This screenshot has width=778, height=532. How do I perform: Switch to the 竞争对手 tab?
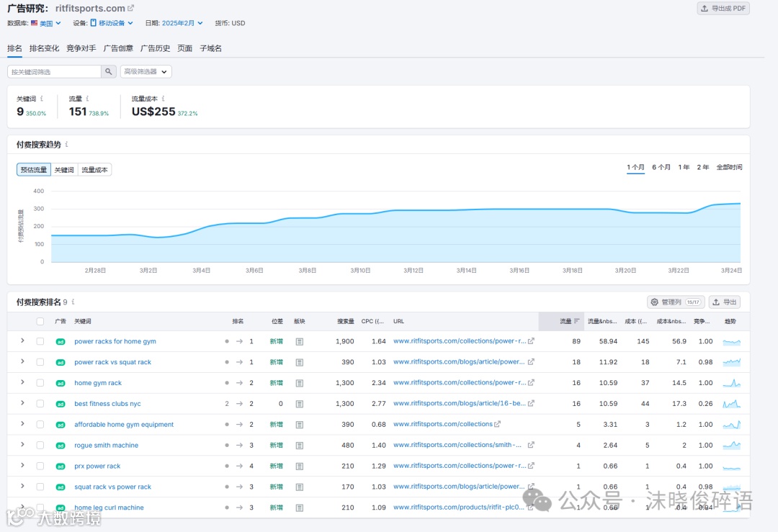81,48
